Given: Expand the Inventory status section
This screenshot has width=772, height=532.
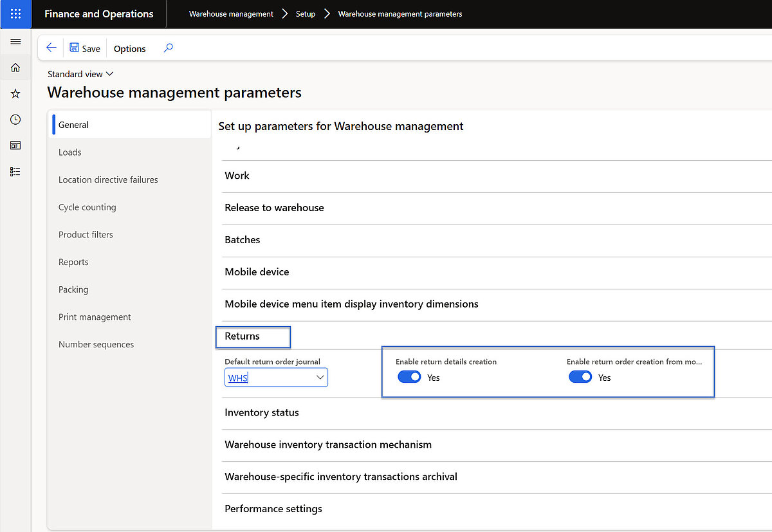Looking at the screenshot, I should 262,412.
